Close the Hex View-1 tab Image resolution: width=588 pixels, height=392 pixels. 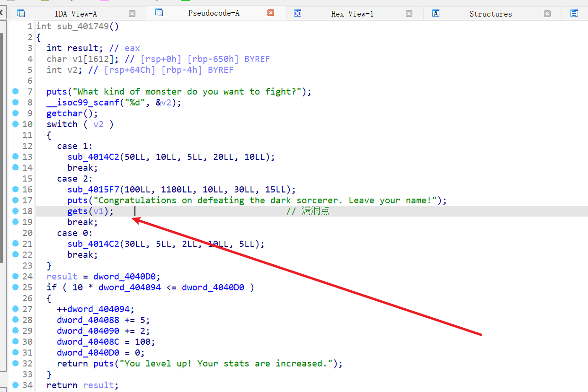click(x=409, y=14)
